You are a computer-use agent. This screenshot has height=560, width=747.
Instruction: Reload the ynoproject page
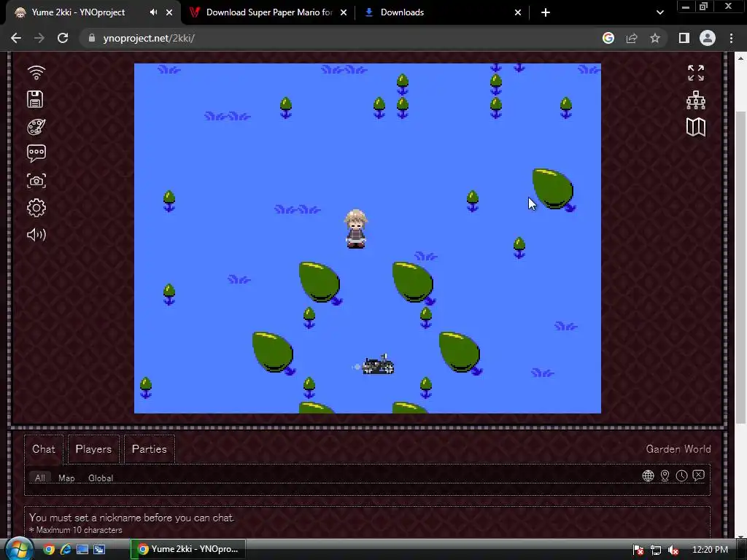click(x=63, y=38)
